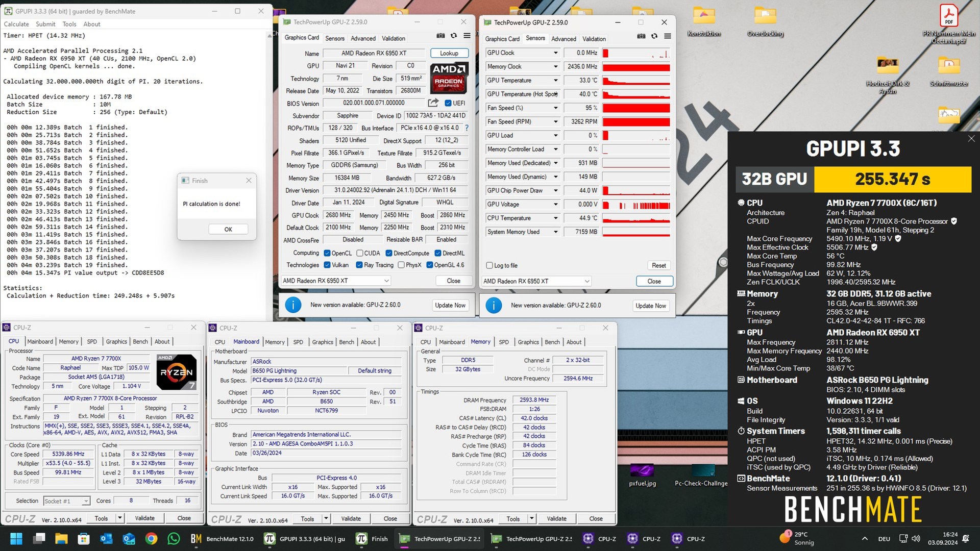
Task: Open the Overclocking desktop folder
Action: (x=765, y=21)
